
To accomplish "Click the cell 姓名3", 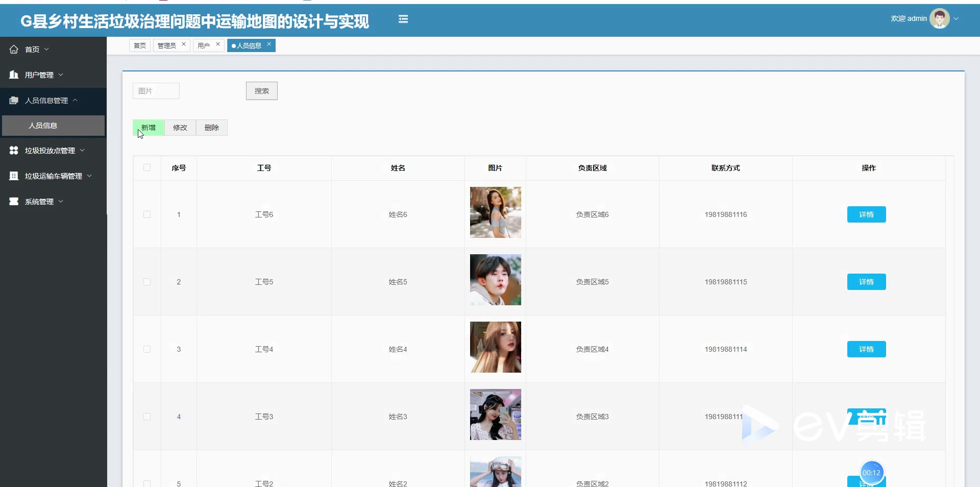I will (398, 417).
